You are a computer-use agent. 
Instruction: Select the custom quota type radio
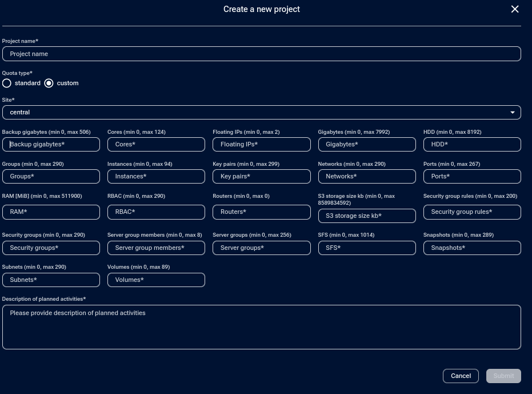[x=49, y=83]
